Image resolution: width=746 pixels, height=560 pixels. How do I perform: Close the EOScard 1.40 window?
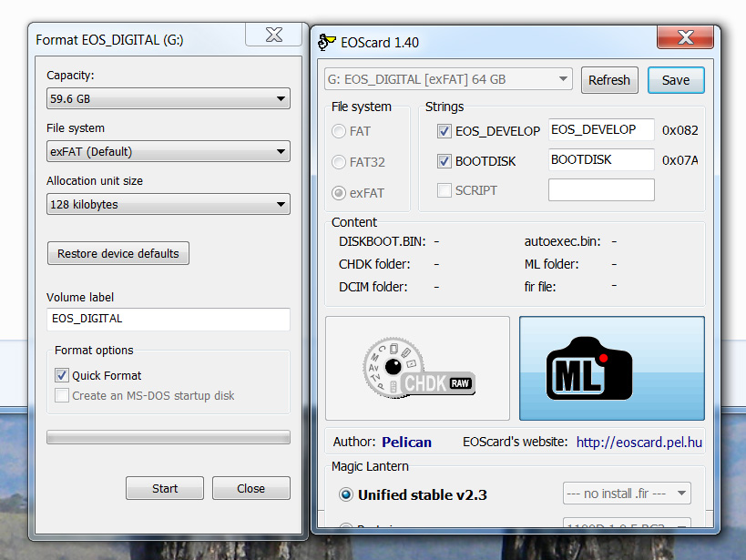coord(685,37)
